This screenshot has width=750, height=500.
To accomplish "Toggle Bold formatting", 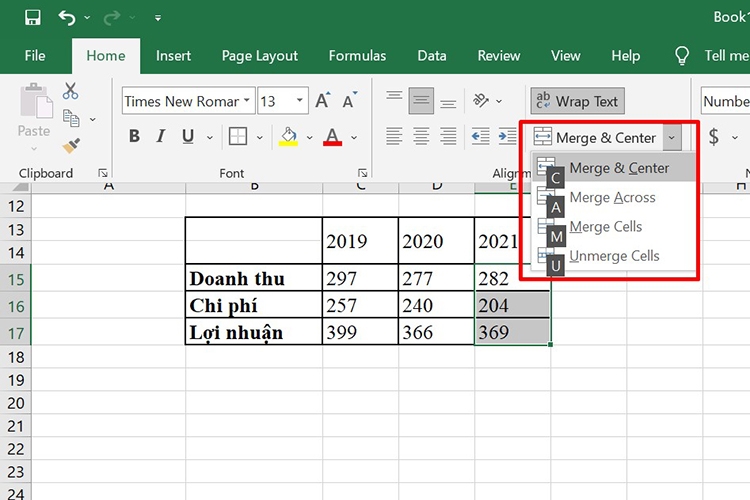I will [x=134, y=136].
